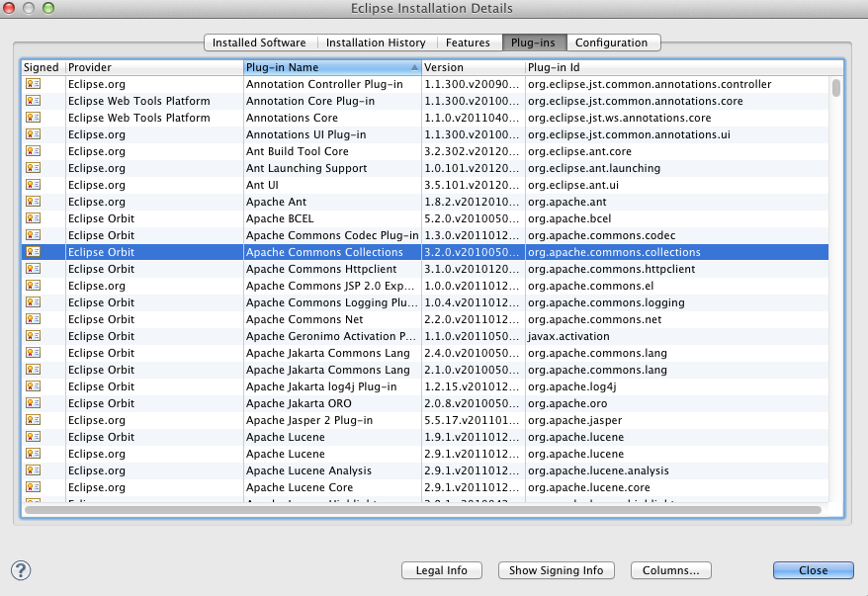This screenshot has height=596, width=868.
Task: Switch to the Installed Software tab
Action: point(259,43)
